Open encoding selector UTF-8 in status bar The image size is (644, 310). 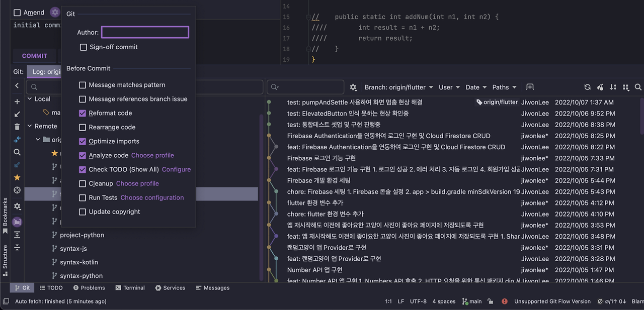point(418,301)
